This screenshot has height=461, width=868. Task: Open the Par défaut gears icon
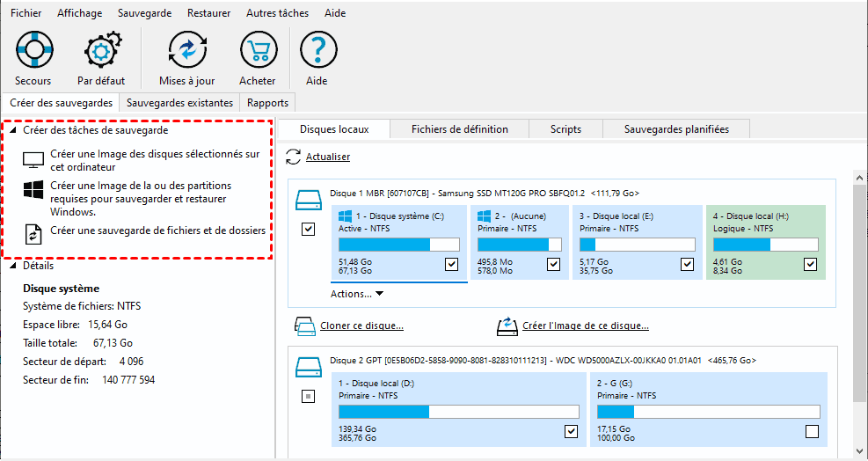pyautogui.click(x=100, y=51)
